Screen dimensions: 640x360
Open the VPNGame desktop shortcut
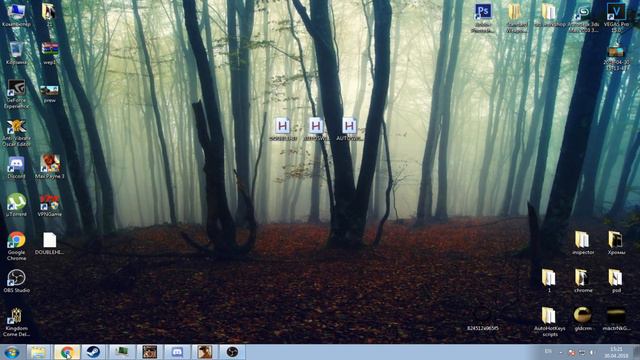coord(50,205)
